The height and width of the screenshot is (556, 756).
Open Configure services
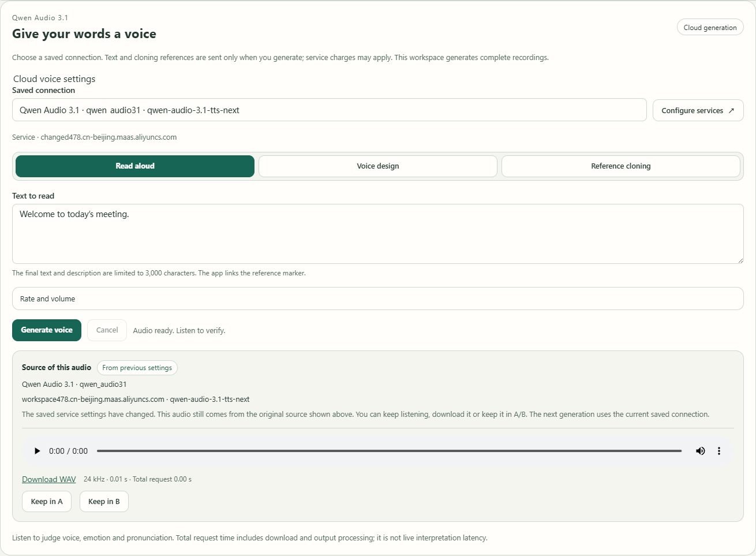pyautogui.click(x=698, y=110)
